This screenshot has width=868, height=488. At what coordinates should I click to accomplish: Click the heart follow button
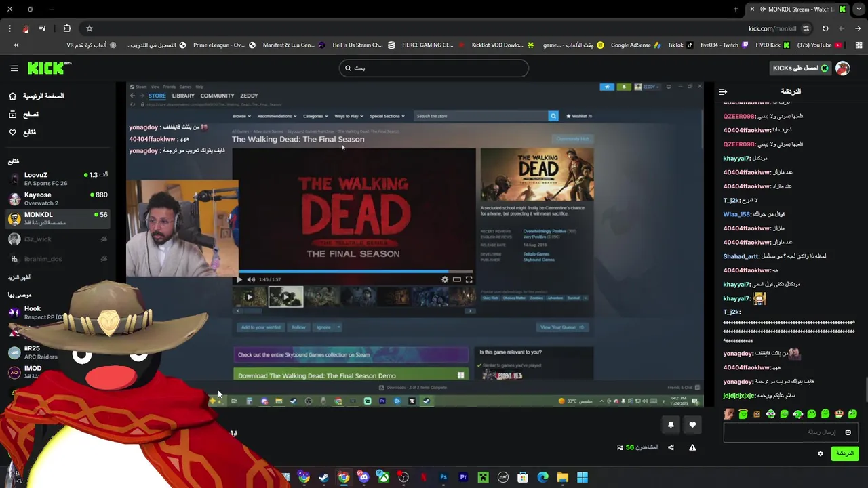tap(692, 425)
